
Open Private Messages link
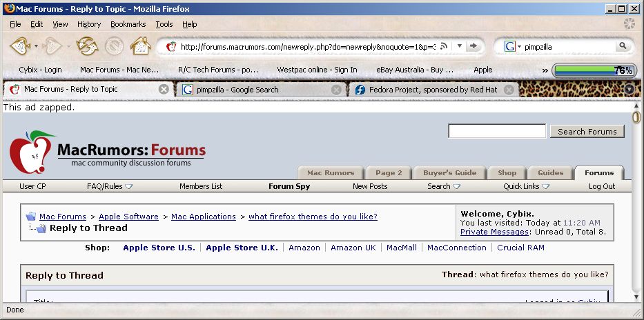pyautogui.click(x=494, y=232)
